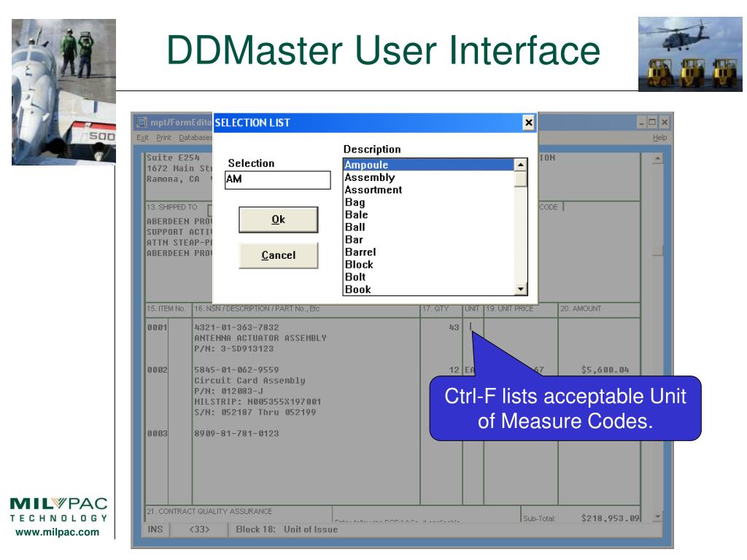Close the FormEditor window
The width and height of the screenshot is (747, 560).
coord(665,122)
